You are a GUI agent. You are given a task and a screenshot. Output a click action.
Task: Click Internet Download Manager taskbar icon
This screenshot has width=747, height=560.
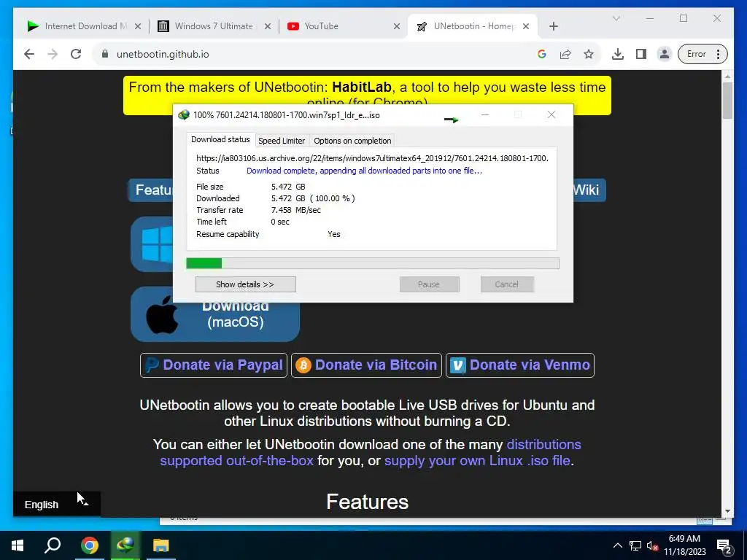pyautogui.click(x=125, y=545)
